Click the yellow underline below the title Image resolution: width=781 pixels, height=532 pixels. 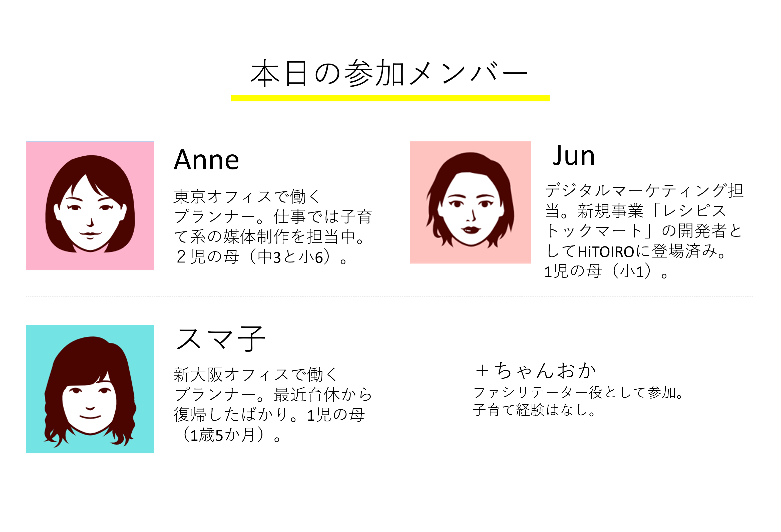click(390, 98)
